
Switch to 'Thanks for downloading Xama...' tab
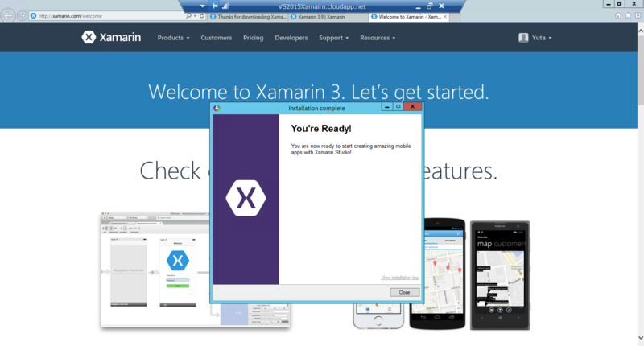click(248, 17)
